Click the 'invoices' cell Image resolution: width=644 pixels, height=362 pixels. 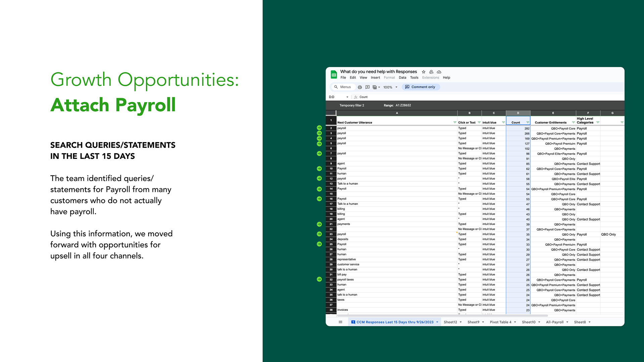(397, 310)
